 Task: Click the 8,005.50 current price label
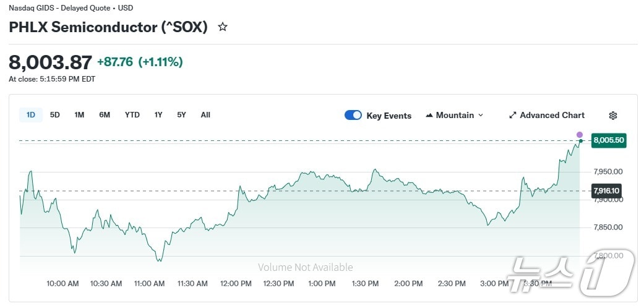point(609,140)
